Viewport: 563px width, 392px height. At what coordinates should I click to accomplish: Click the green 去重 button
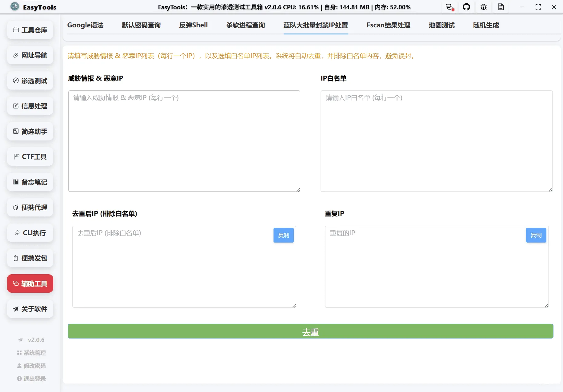(x=310, y=331)
